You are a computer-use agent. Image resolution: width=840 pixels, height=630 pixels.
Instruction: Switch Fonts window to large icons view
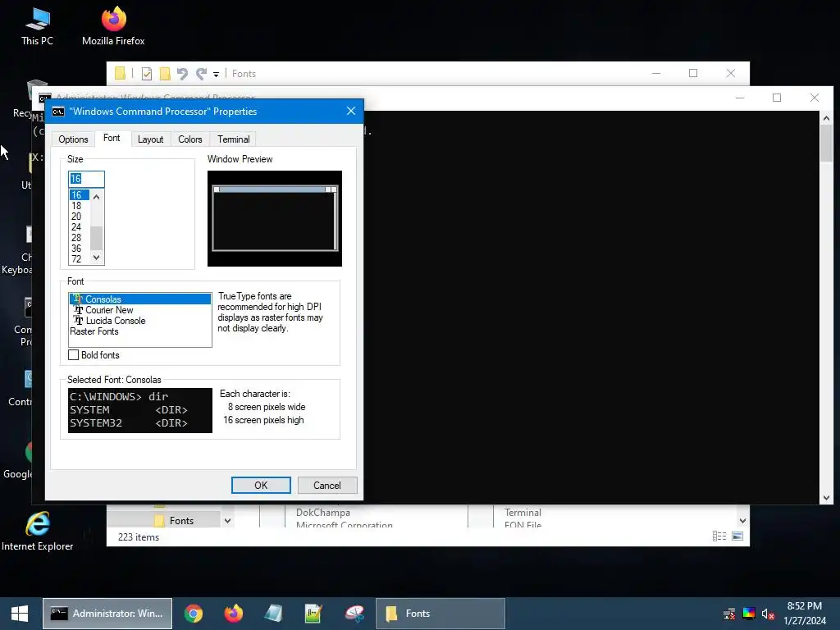[x=737, y=536]
